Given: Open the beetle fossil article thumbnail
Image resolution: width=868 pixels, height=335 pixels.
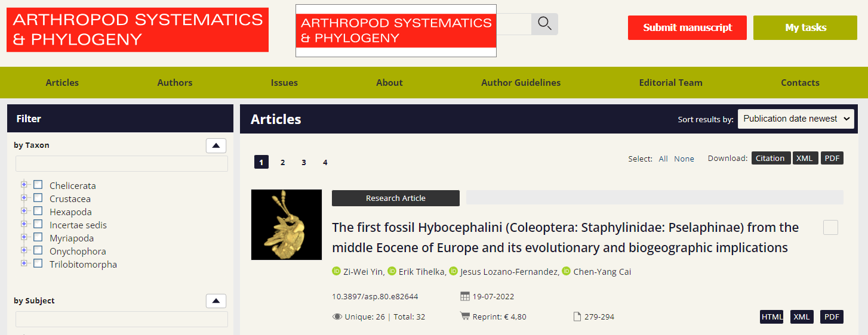Looking at the screenshot, I should 287,225.
